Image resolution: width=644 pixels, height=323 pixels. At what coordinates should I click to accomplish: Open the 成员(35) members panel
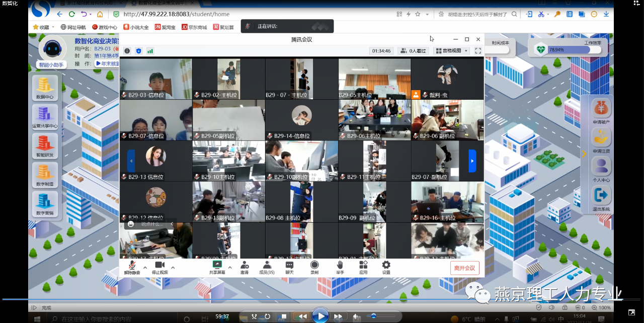click(267, 267)
